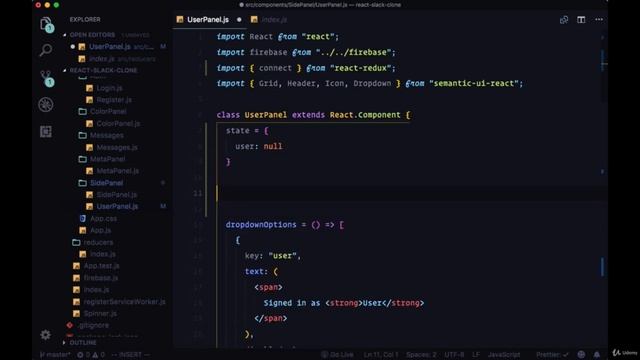This screenshot has height=360, width=640.
Task: Change indentation via Spaces: 2
Action: 421,355
